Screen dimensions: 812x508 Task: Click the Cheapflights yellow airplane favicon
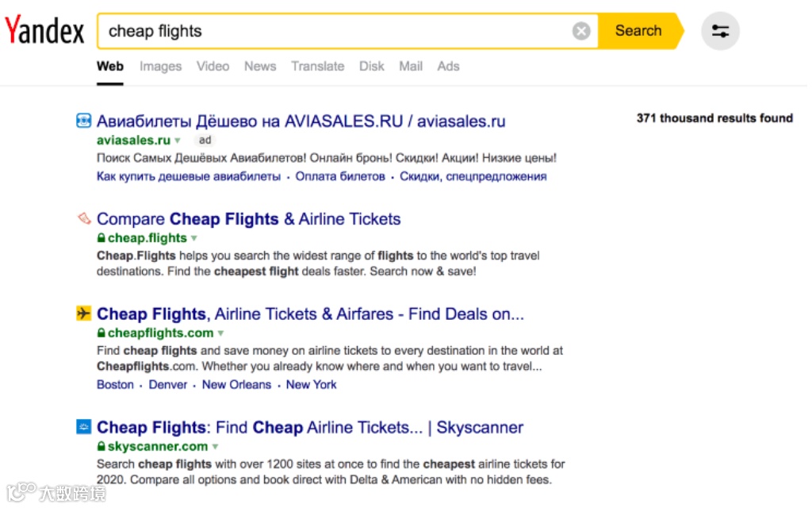[x=83, y=314]
